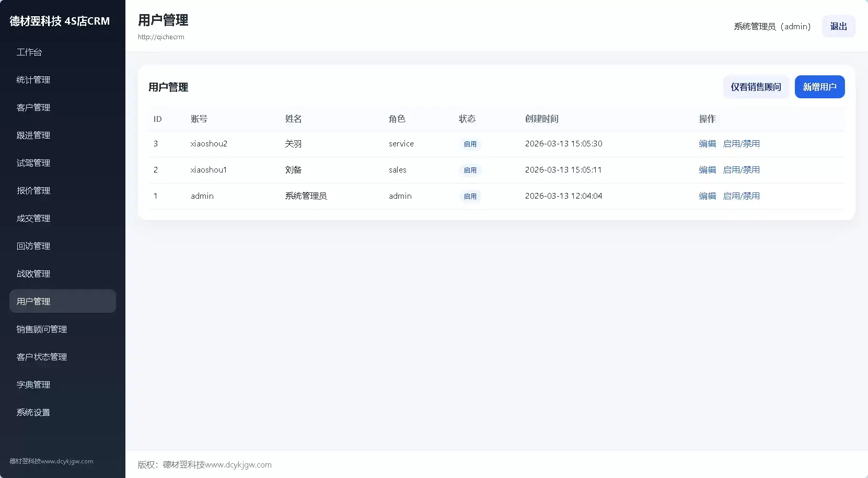Navigate to 试驾管理 menu item

[x=33, y=163]
